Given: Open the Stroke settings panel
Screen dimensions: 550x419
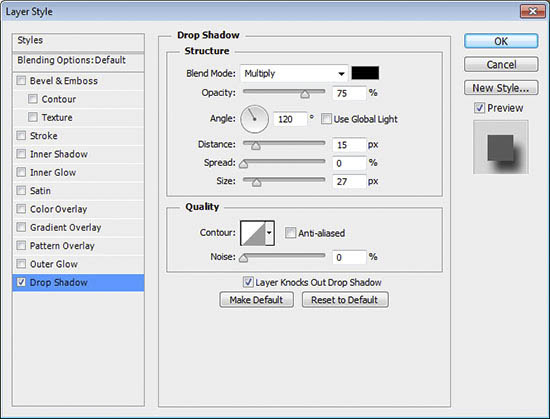Looking at the screenshot, I should point(43,136).
